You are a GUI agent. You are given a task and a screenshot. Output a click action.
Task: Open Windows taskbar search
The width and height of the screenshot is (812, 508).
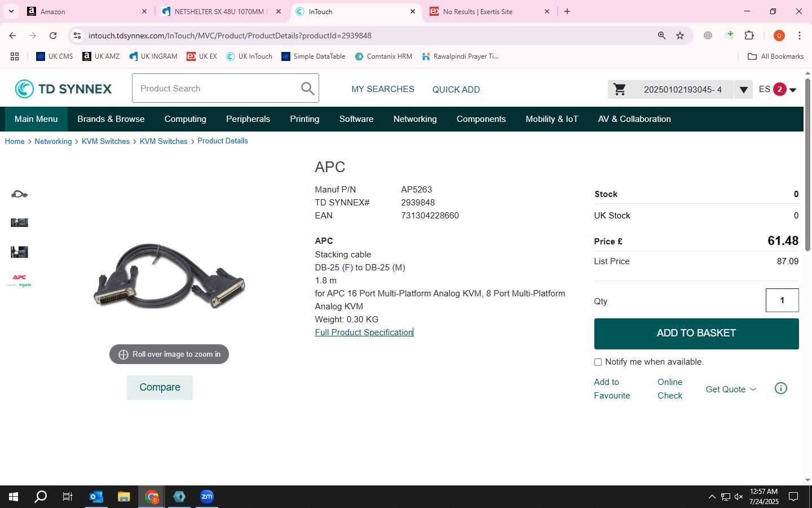pos(41,497)
